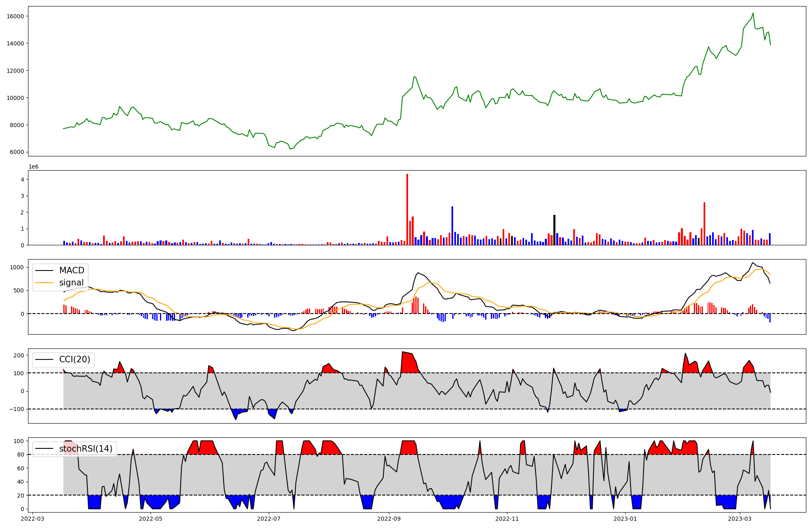
Task: Click the 6000 price axis label
Action: coord(17,152)
